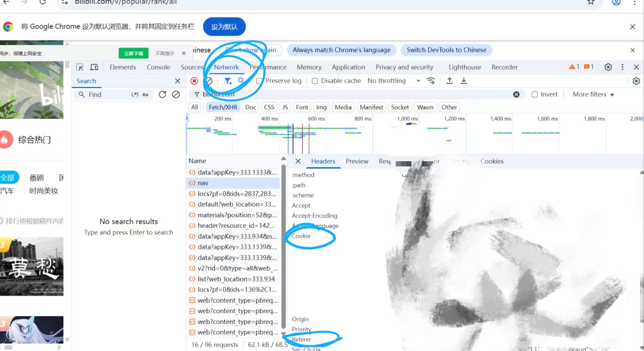Open network conditions panel
Viewport: 644px width, 351px height.
coord(430,81)
